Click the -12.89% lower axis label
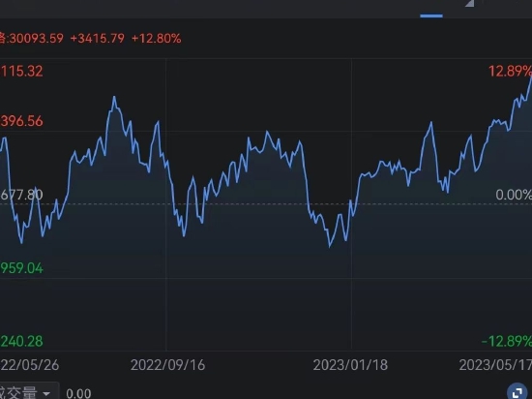The image size is (532, 399). [x=507, y=341]
